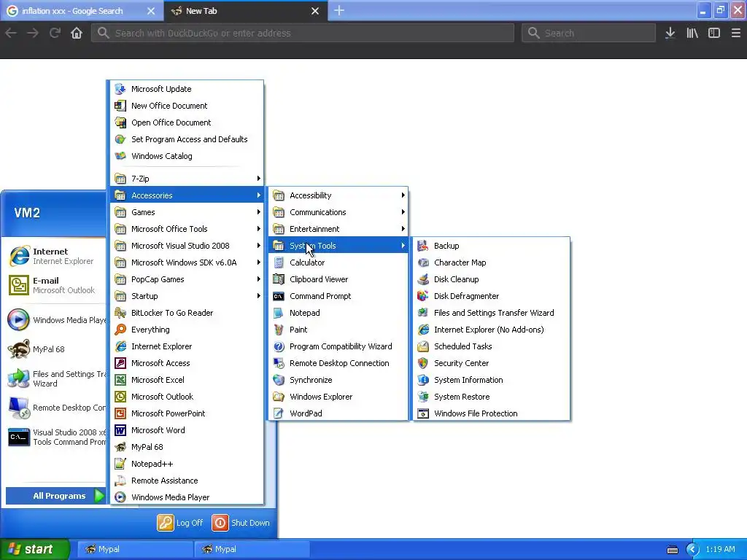Toggle the browser sidebar icon
Image resolution: width=747 pixels, height=560 pixels.
coord(713,33)
